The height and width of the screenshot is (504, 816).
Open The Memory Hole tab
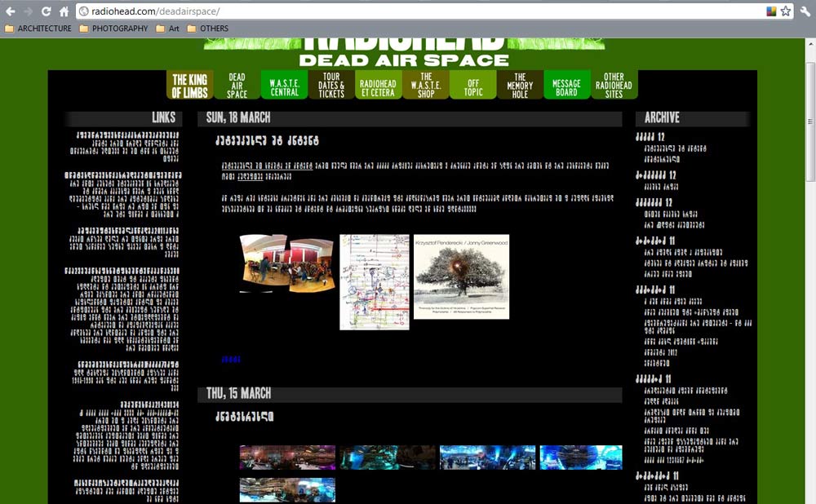[x=520, y=85]
